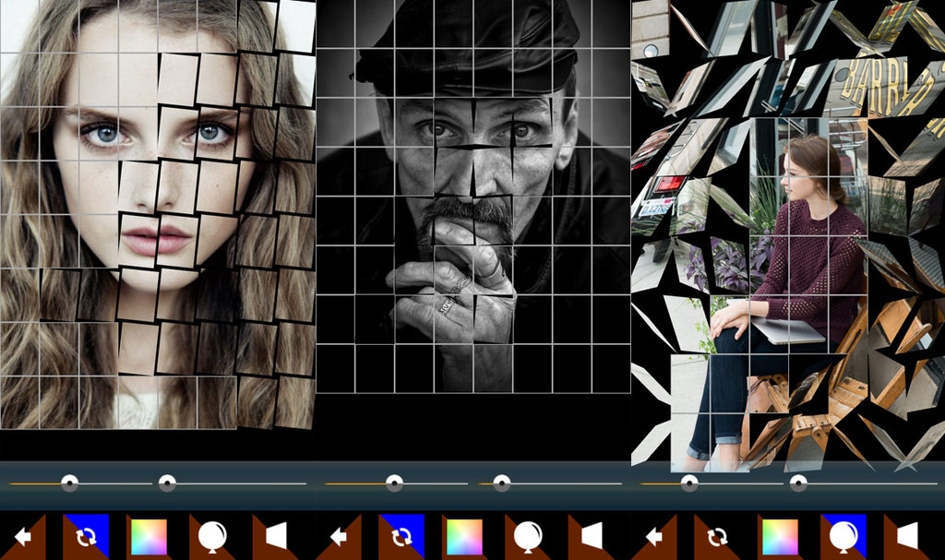Viewport: 945px width, 560px height.
Task: Click second slider handle under blonde woman portrait
Action: (x=167, y=483)
